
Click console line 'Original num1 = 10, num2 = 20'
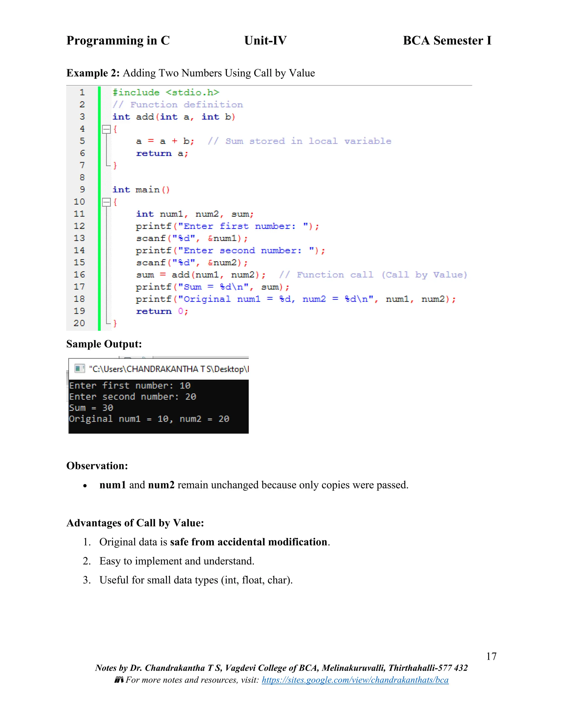click(149, 419)
